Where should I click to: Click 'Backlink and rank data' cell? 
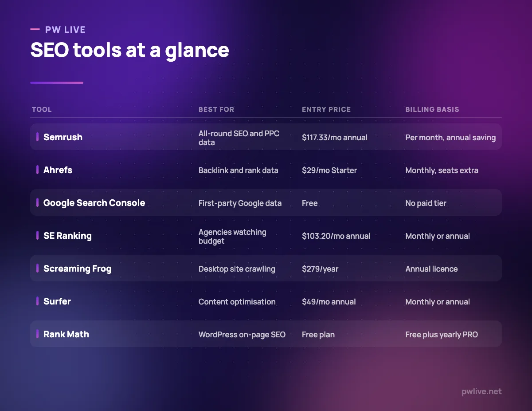click(239, 170)
